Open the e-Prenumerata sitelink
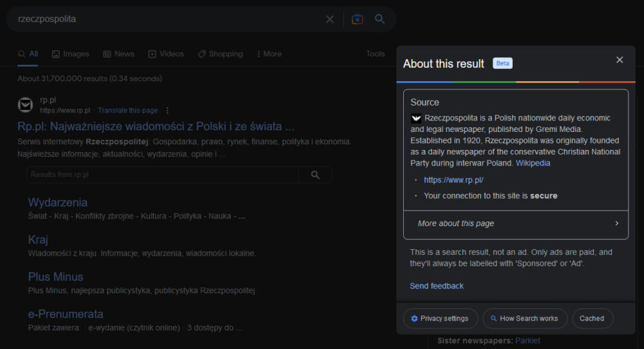The height and width of the screenshot is (349, 644). (66, 314)
